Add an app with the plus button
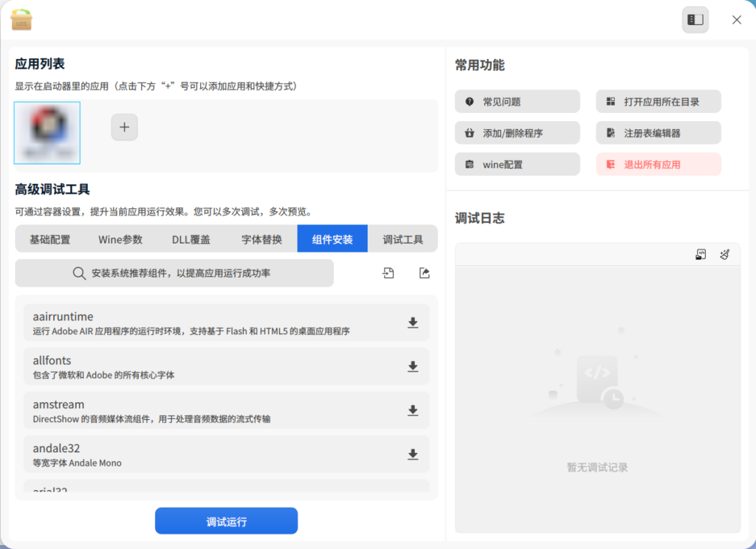 (124, 127)
